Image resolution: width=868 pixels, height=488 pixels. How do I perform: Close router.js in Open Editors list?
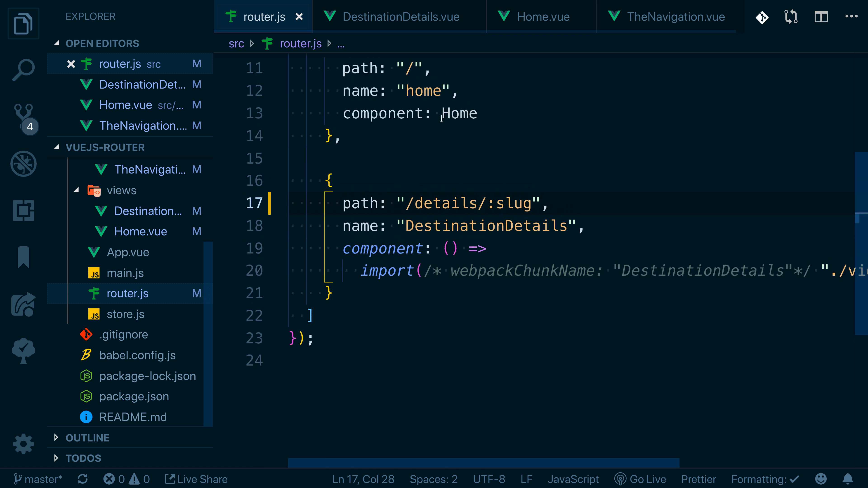click(x=71, y=64)
